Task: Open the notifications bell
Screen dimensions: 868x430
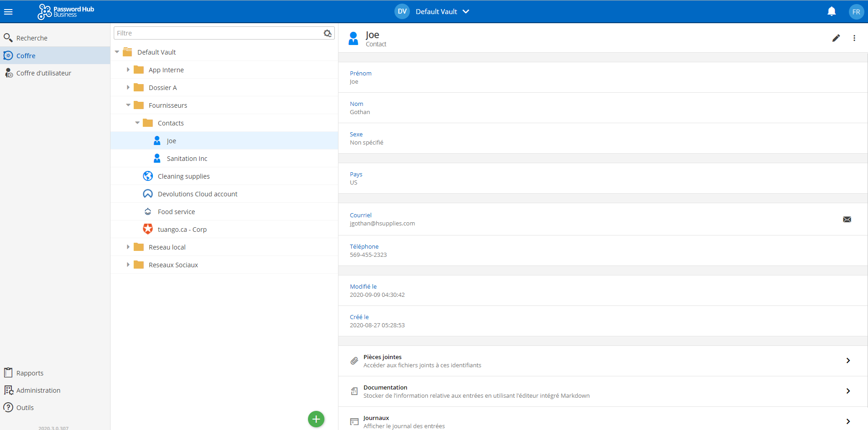Action: (x=831, y=12)
